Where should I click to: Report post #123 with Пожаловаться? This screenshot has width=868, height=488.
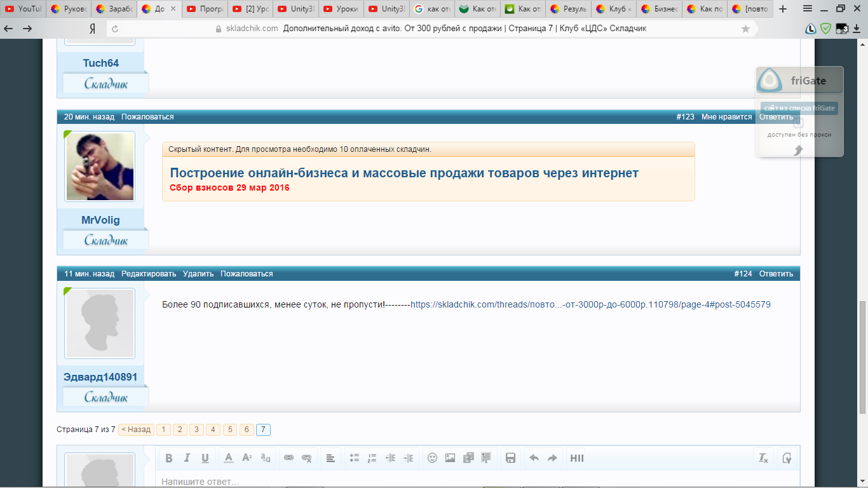tap(147, 117)
